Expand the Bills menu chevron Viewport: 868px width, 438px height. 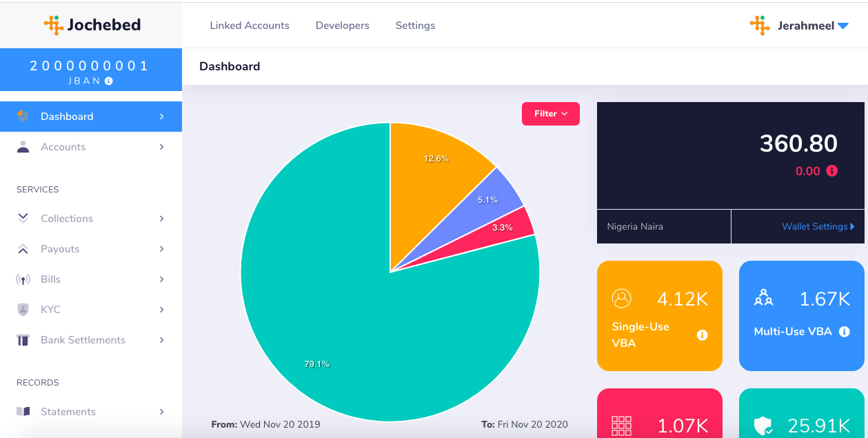pos(162,279)
